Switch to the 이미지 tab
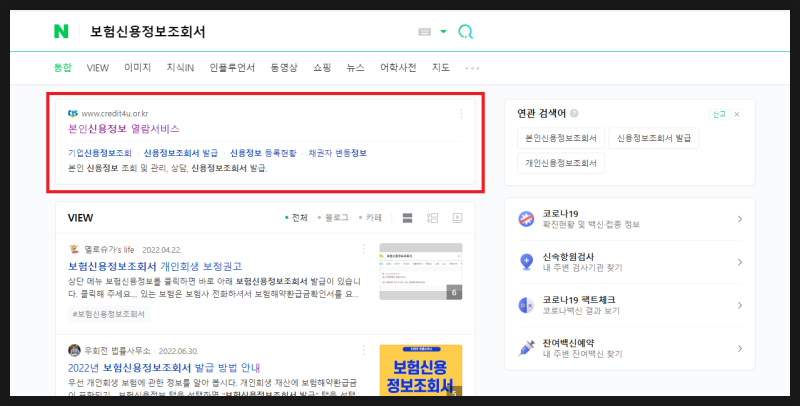This screenshot has width=800, height=406. pyautogui.click(x=137, y=67)
